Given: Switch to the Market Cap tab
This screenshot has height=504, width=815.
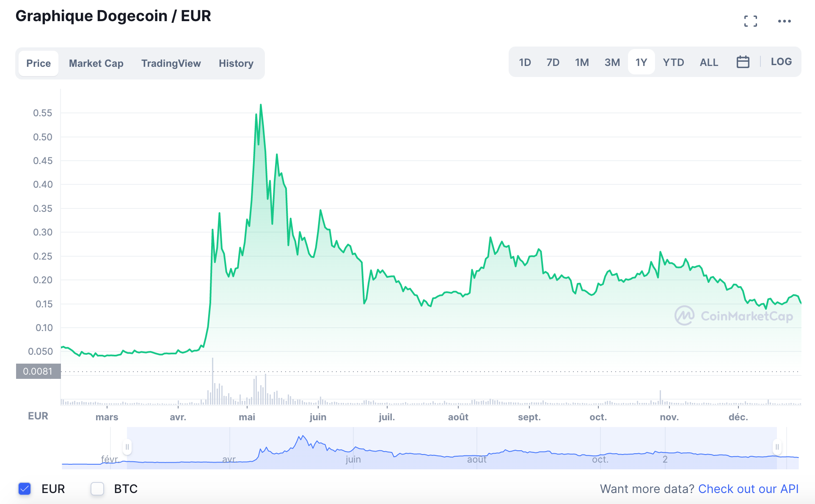Looking at the screenshot, I should [96, 63].
